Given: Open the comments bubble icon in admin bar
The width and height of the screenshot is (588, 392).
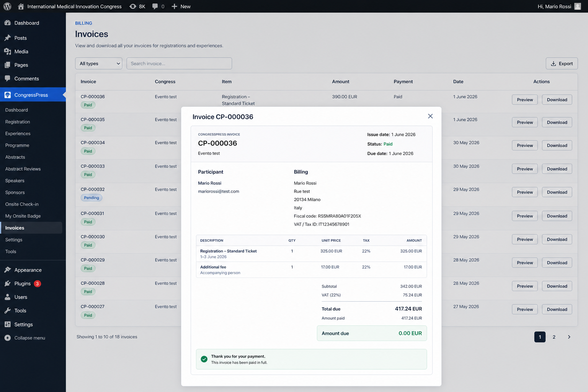Looking at the screenshot, I should pyautogui.click(x=155, y=7).
